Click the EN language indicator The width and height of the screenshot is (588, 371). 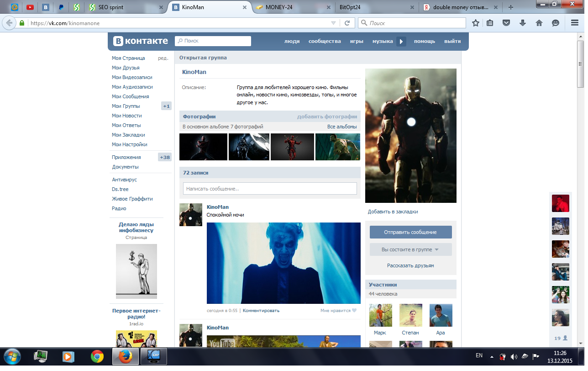[x=479, y=355]
